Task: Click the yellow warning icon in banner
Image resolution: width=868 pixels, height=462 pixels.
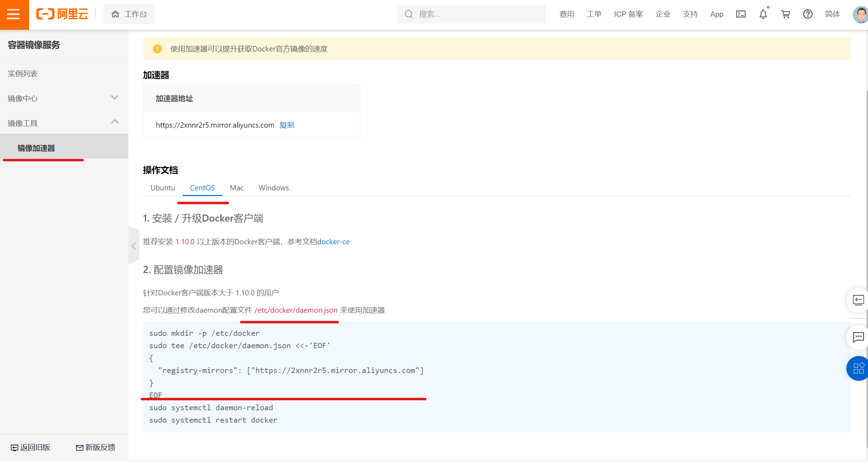Action: 157,49
